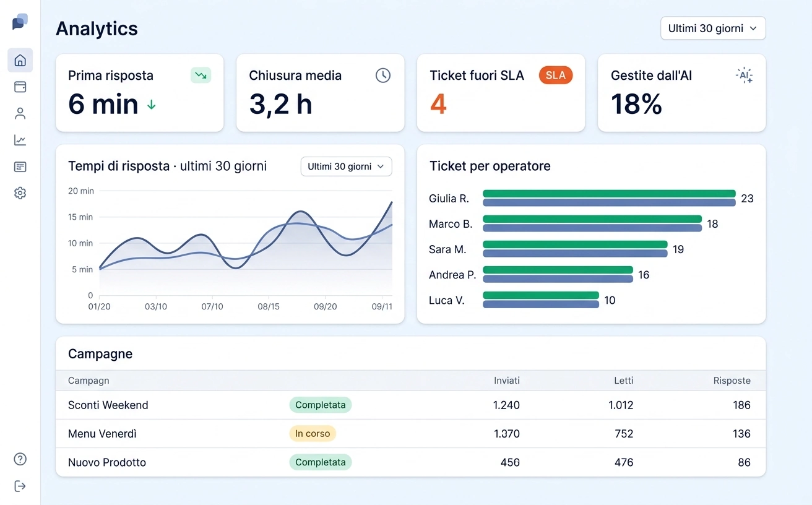The height and width of the screenshot is (505, 812).
Task: Select the Sconti Weekend campaign name
Action: (x=108, y=405)
